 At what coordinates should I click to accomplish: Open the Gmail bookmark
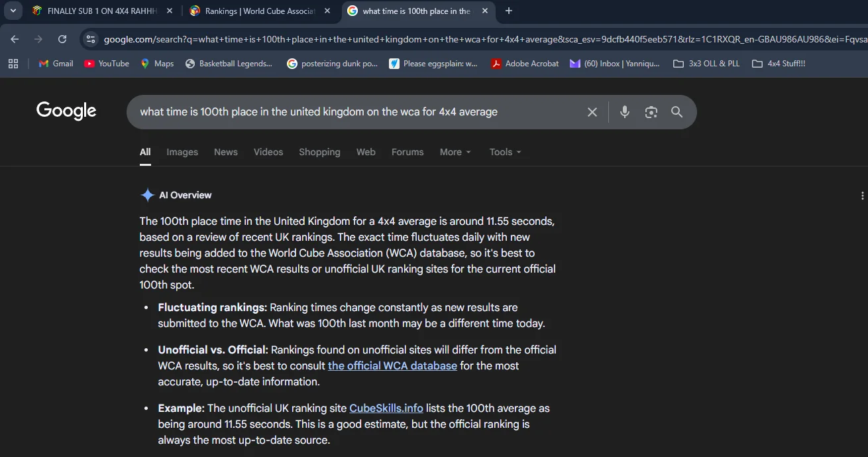point(56,64)
